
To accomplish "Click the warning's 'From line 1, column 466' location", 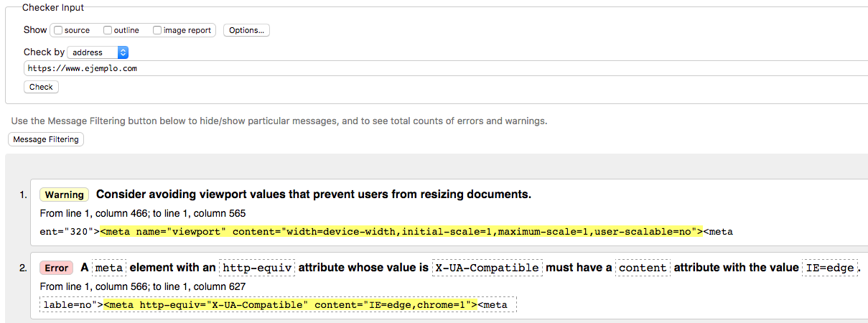I will [143, 214].
